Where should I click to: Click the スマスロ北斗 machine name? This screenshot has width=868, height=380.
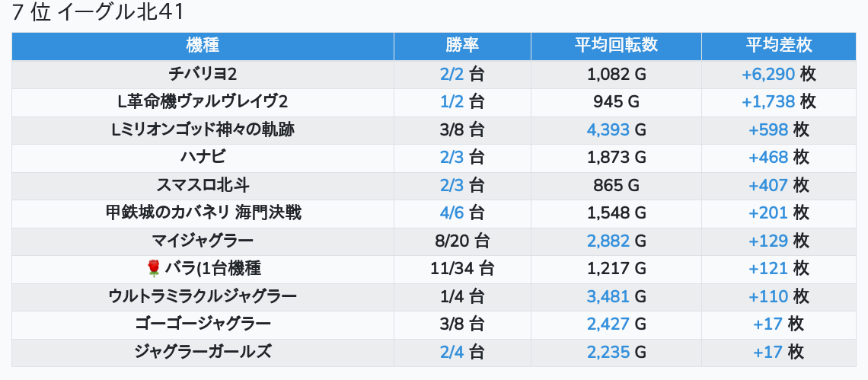[203, 185]
